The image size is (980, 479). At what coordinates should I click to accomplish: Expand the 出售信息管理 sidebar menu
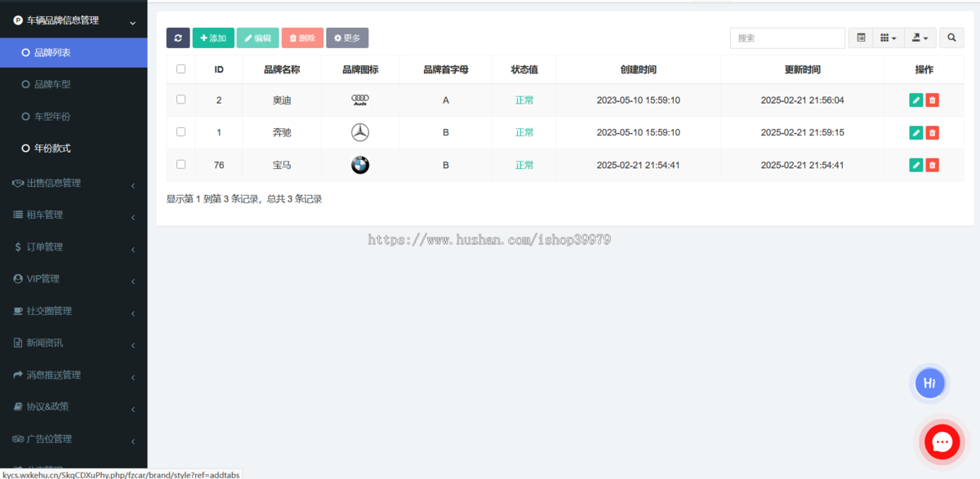[x=73, y=183]
